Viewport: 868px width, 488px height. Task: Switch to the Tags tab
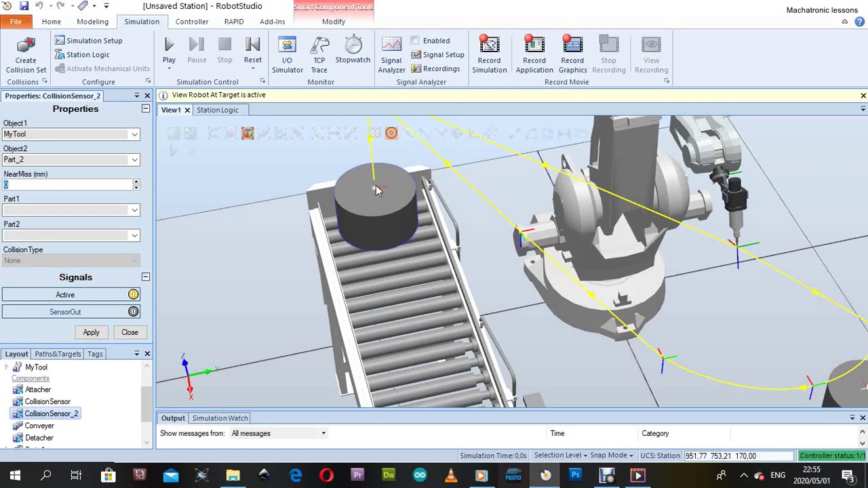(95, 354)
